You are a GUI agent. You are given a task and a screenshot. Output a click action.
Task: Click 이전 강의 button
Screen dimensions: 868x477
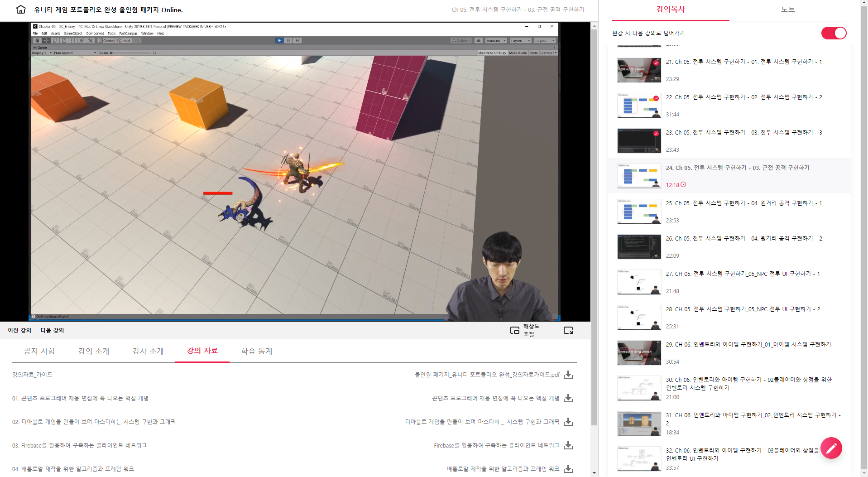pyautogui.click(x=19, y=330)
